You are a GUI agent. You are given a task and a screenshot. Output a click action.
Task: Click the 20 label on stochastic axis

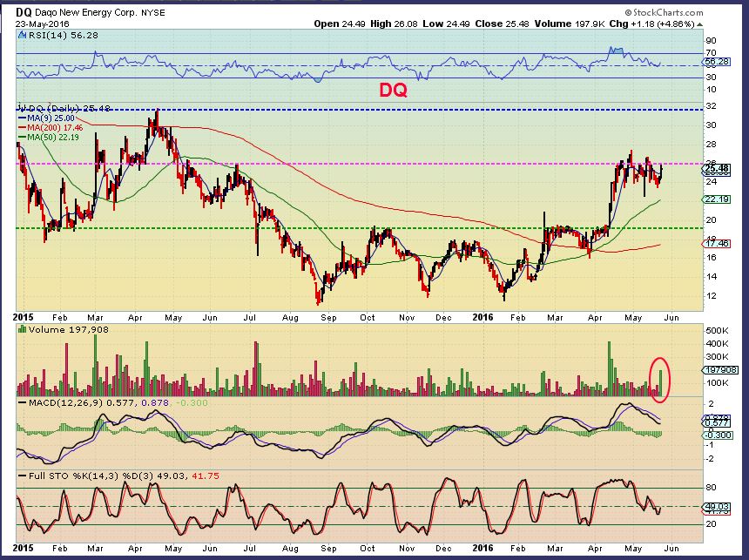tap(711, 523)
